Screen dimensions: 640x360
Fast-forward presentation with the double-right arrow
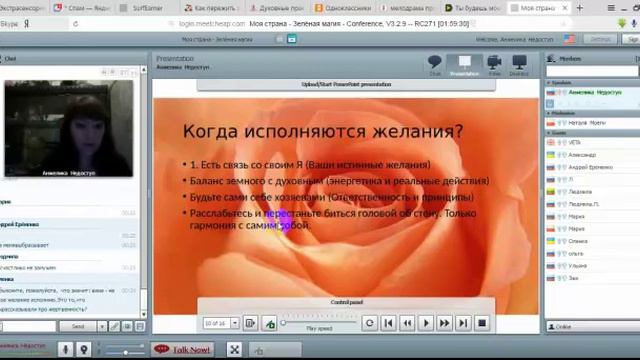(444, 323)
